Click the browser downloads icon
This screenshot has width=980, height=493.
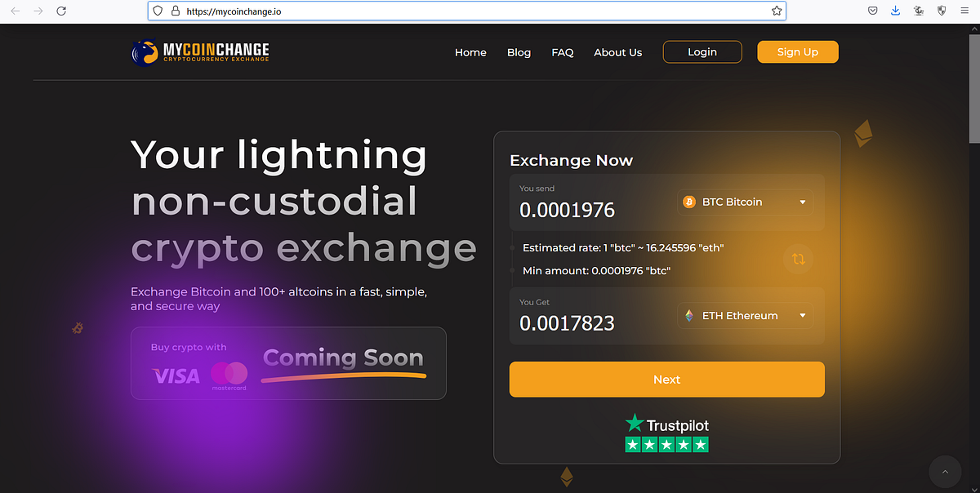point(895,11)
